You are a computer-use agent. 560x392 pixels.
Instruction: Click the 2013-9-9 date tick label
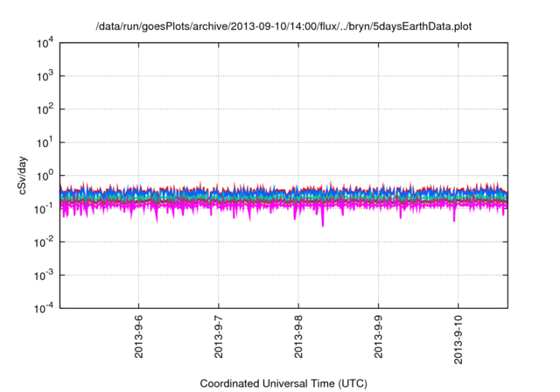tap(379, 336)
